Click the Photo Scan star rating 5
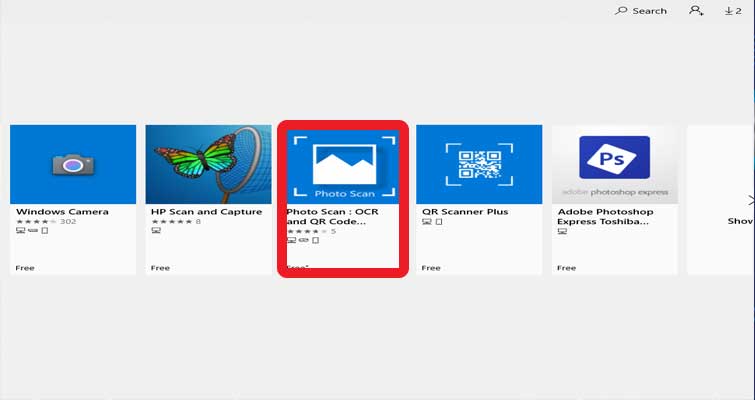The height and width of the screenshot is (400, 755). [312, 232]
